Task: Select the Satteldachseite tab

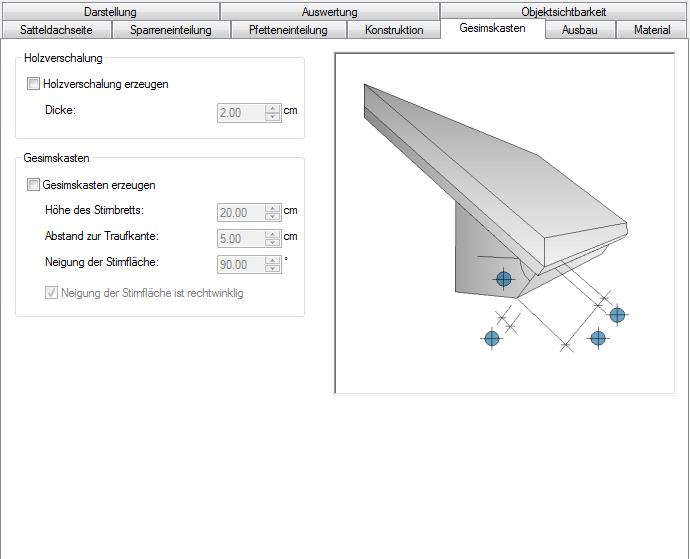Action: point(56,30)
